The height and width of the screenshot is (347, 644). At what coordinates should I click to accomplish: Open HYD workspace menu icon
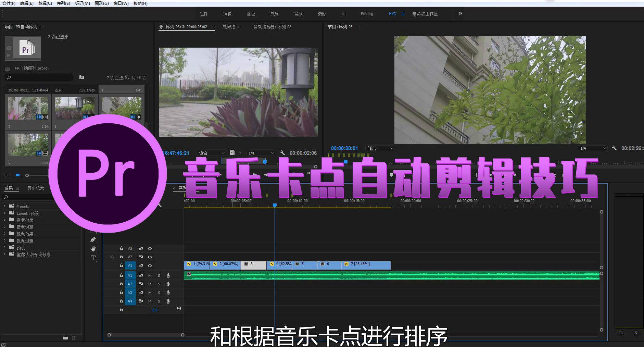coord(403,14)
